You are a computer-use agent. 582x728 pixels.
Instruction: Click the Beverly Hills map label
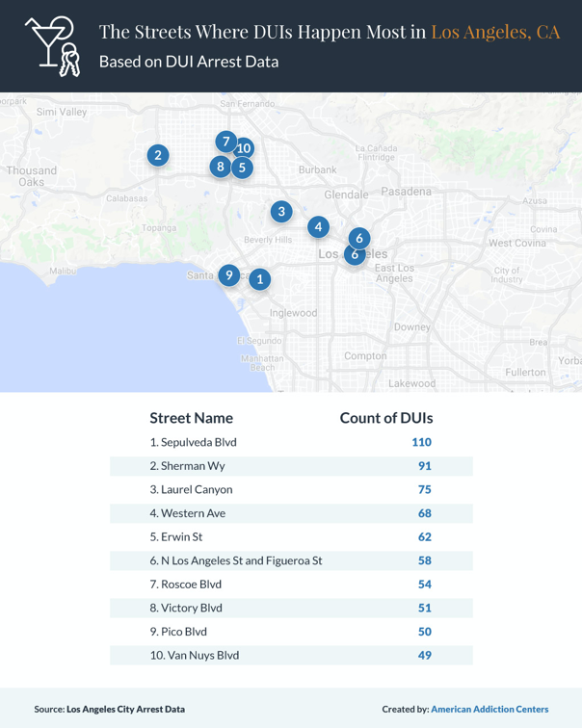(268, 240)
